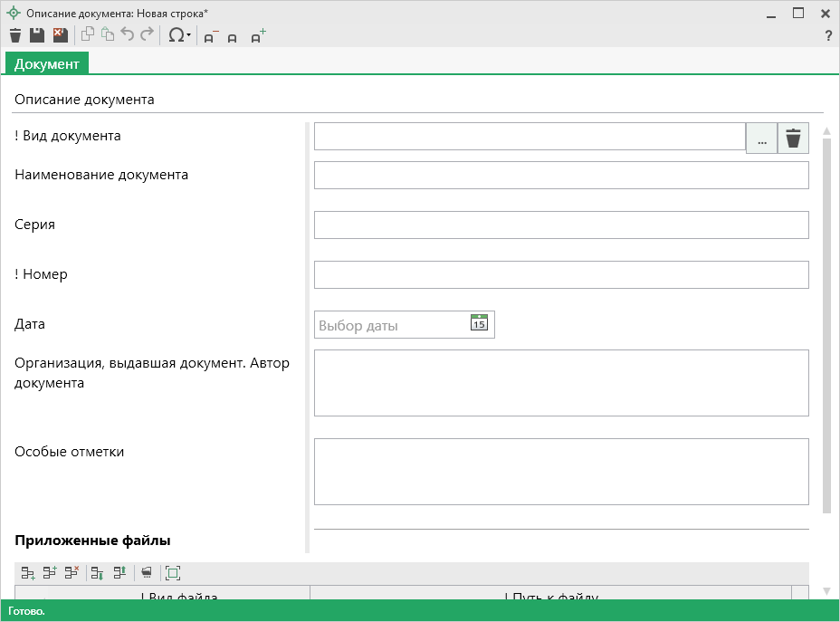840x622 pixels.
Task: Open the Omega special symbols dropdown
Action: 179,35
